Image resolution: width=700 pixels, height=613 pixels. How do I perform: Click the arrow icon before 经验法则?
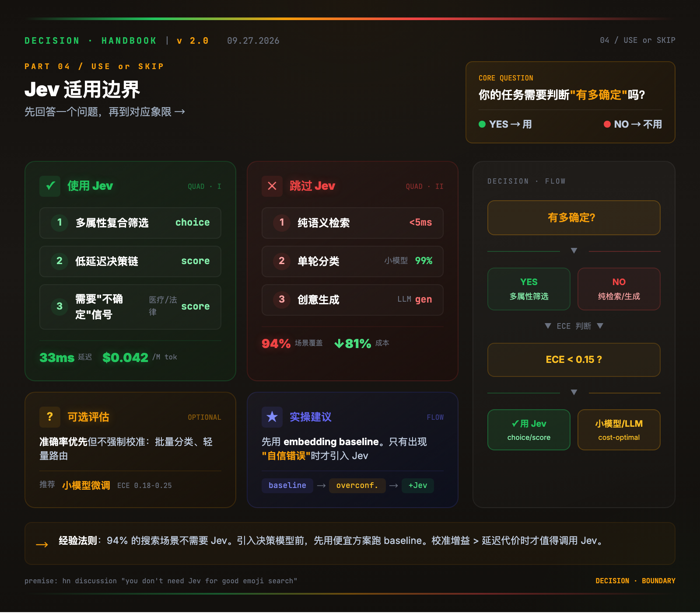42,544
